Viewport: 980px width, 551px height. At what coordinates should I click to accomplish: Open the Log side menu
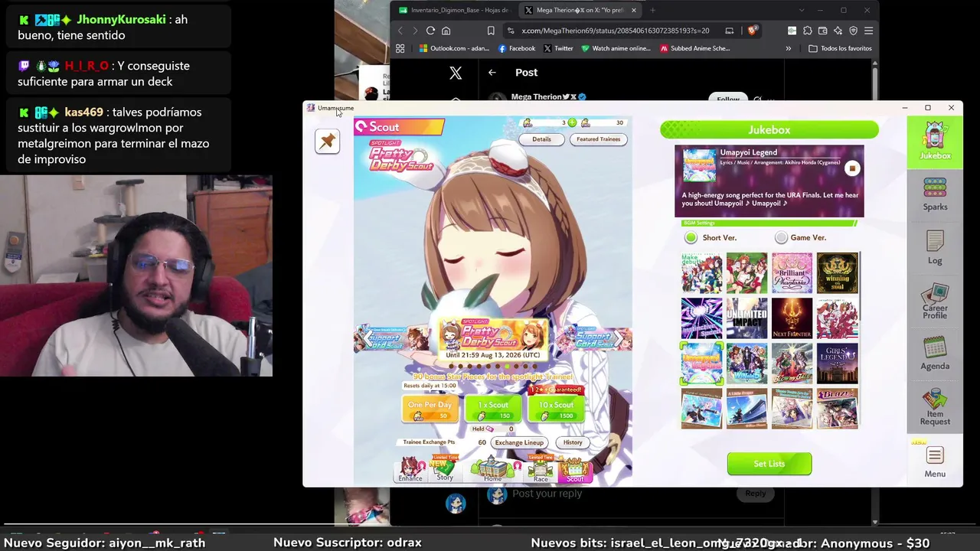[x=935, y=247]
